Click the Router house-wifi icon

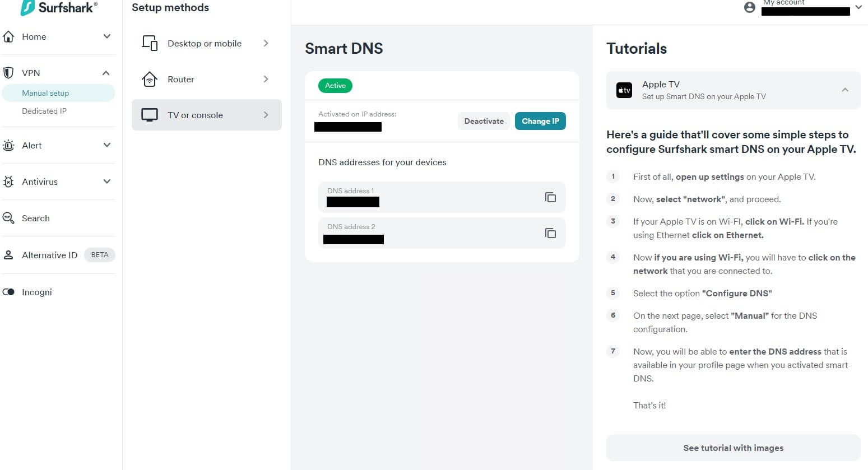click(150, 79)
